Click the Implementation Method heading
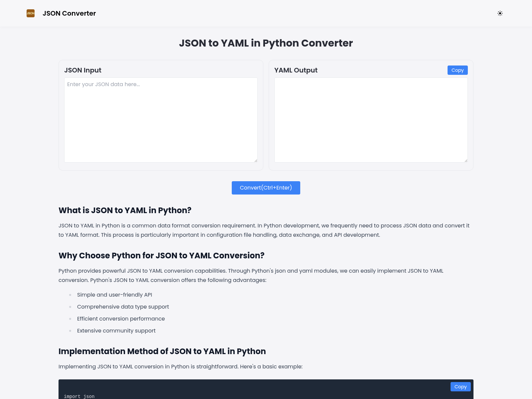 tap(162, 351)
